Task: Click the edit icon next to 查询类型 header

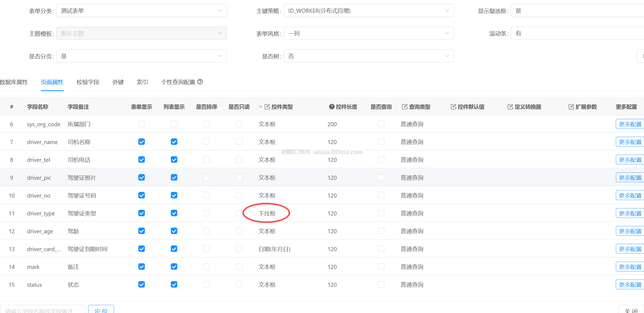Action: click(405, 107)
